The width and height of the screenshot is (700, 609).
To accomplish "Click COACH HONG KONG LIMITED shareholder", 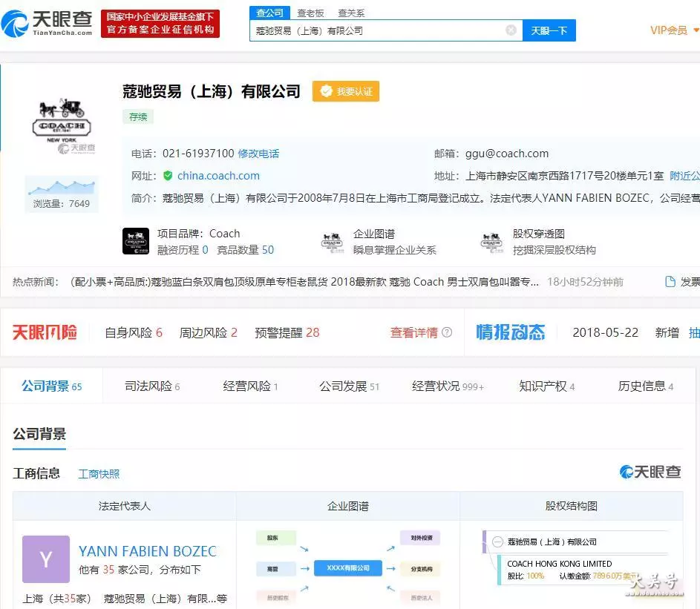I will tap(560, 564).
